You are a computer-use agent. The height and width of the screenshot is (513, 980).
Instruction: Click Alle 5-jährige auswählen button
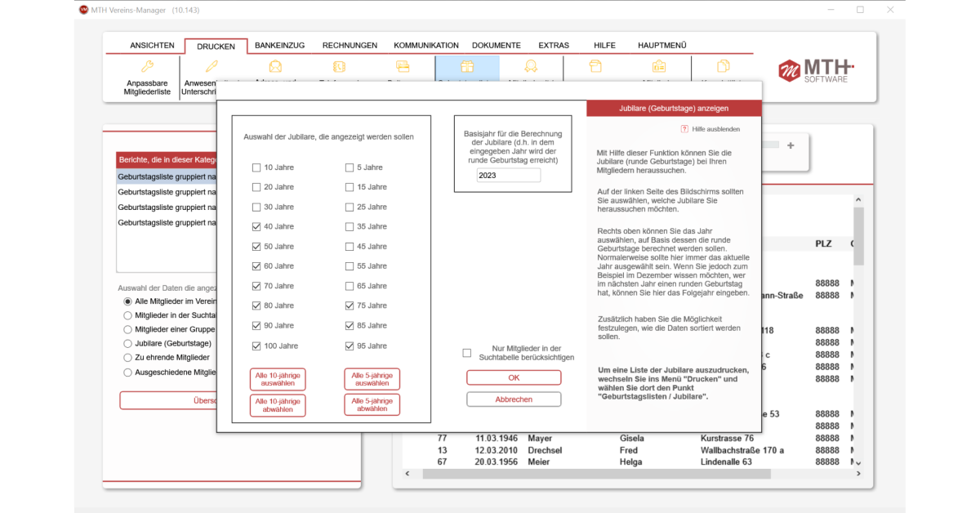point(372,379)
